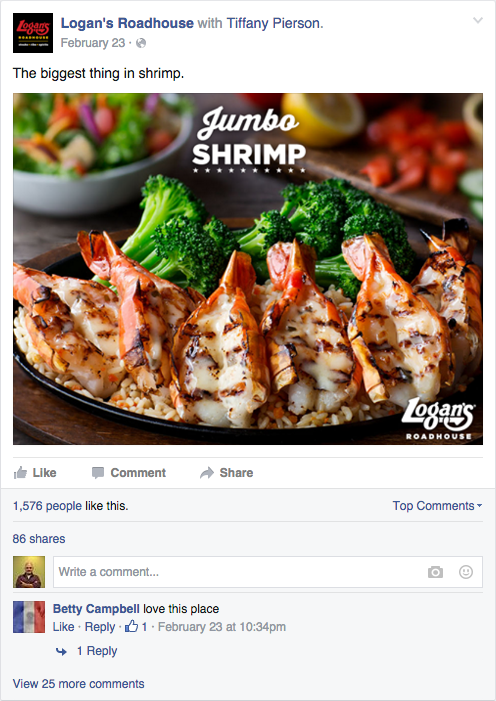Click the Share arrow icon
This screenshot has height=701, width=496.
207,473
